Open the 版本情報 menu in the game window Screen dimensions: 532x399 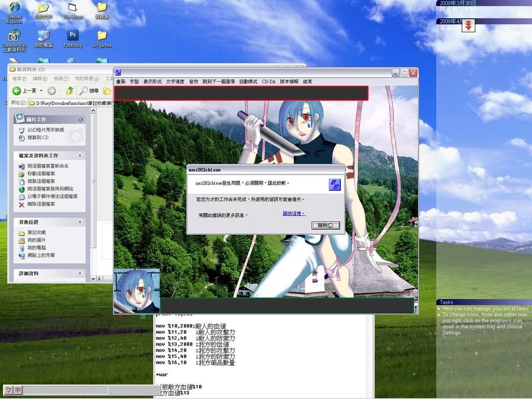click(x=289, y=82)
